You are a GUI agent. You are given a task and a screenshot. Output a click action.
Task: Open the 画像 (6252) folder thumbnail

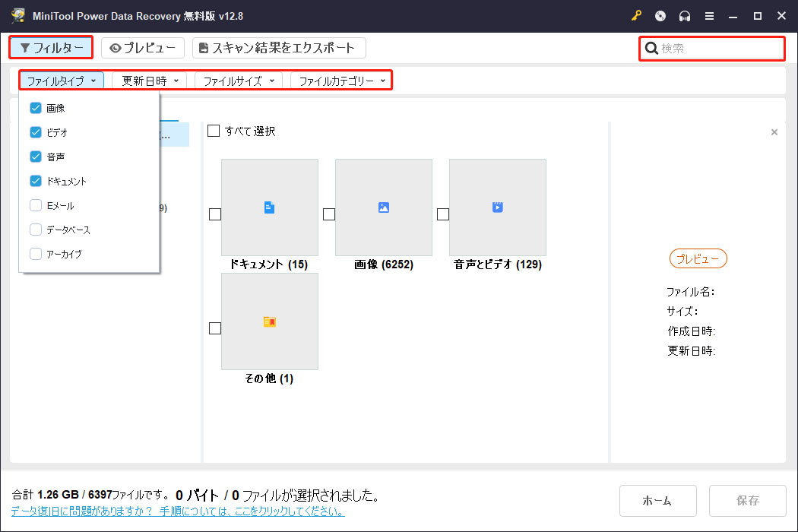(383, 207)
